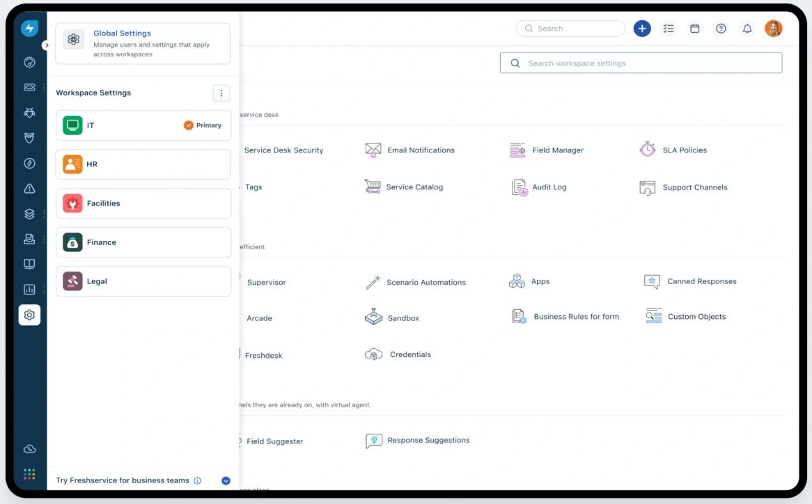Click the app switcher grid icon
The height and width of the screenshot is (504, 812).
click(29, 474)
